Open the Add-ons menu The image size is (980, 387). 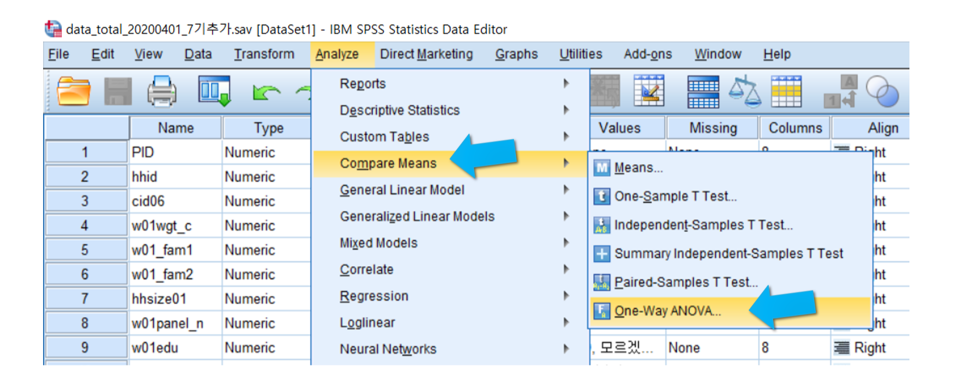648,54
